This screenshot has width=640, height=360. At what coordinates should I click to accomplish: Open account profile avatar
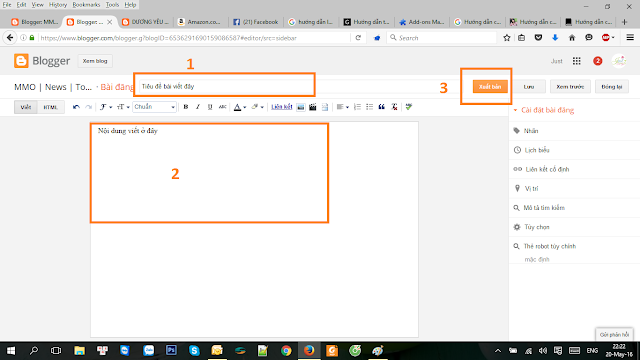click(x=619, y=61)
